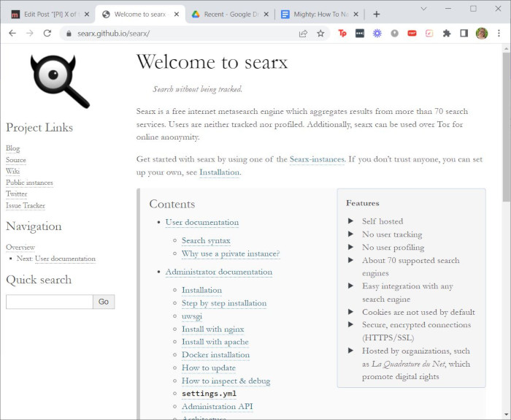Switch to the Welcome to searx tab
Viewport: 511px width, 420px height.
pyautogui.click(x=140, y=15)
